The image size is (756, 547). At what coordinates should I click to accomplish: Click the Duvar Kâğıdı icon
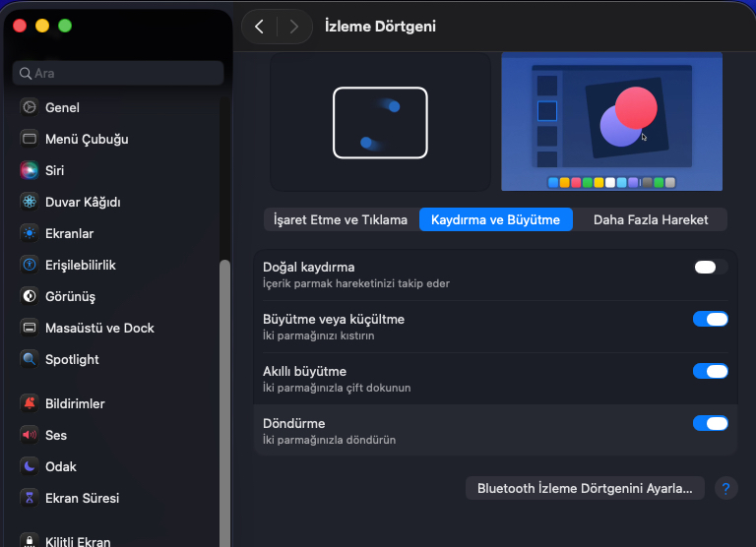30,202
